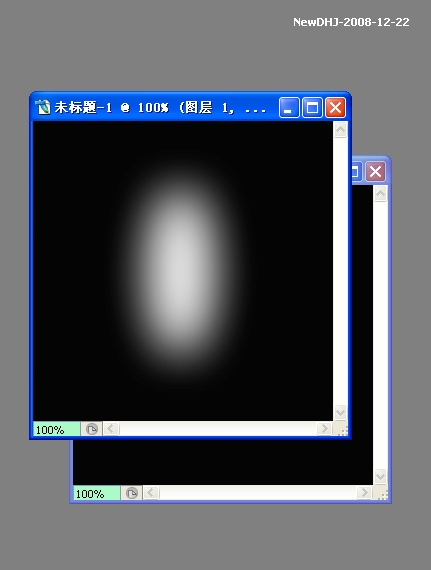
Task: Click the down arrow on the back window's vertical scrollbar
Action: [x=380, y=476]
